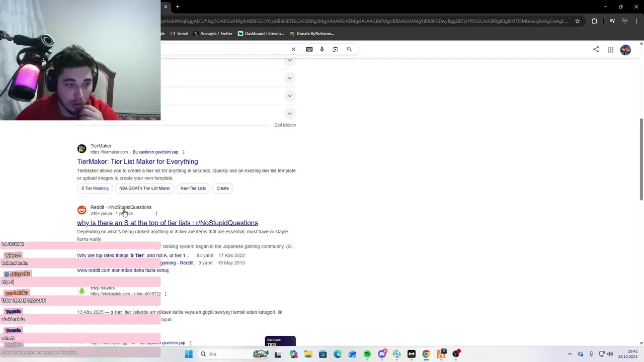Viewport: 644px width, 362px height.
Task: Expand the question directly above Geri bildirim
Action: click(x=289, y=114)
